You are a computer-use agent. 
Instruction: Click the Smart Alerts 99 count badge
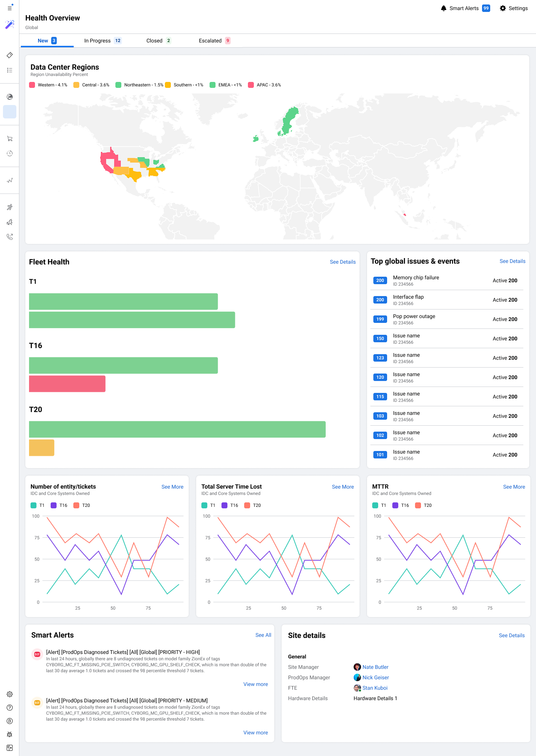click(486, 8)
